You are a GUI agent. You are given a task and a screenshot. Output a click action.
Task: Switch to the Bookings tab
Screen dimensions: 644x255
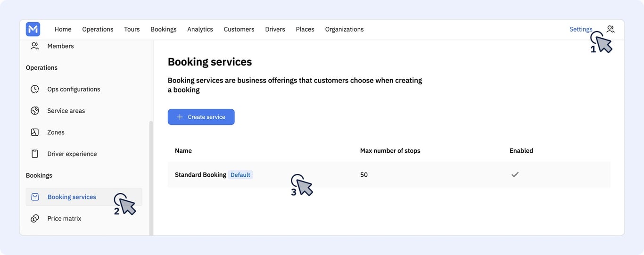[x=164, y=29]
